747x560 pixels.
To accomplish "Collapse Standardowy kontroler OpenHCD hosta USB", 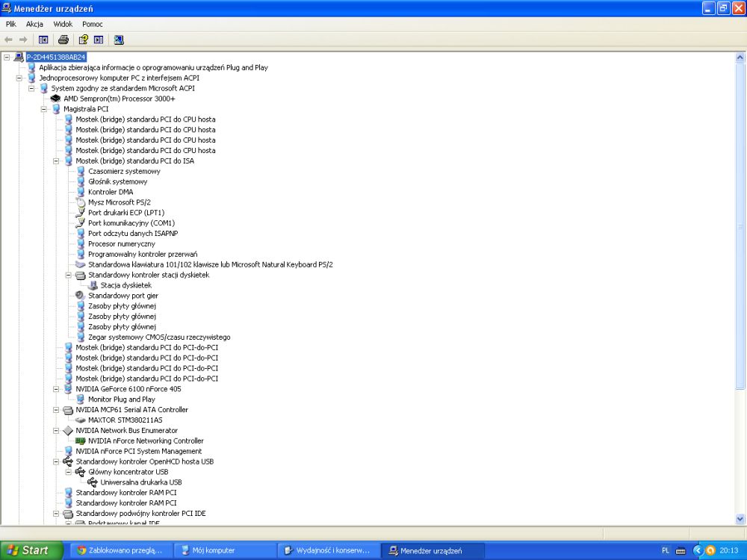I will coord(56,462).
